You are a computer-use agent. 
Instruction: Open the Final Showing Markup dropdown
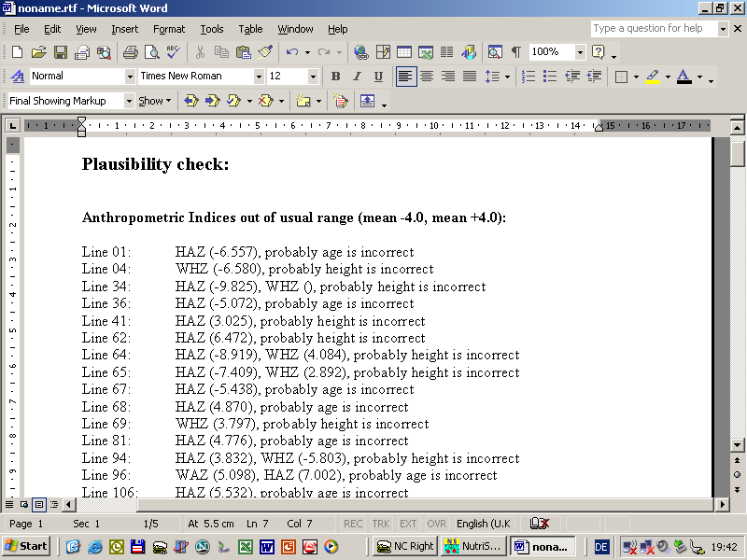click(128, 101)
